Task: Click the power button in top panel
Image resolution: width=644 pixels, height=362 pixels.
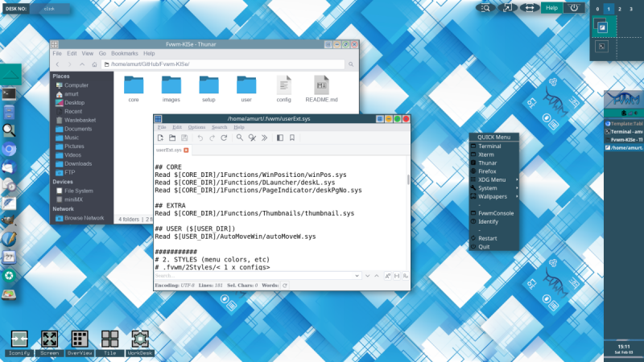Action: 574,8
